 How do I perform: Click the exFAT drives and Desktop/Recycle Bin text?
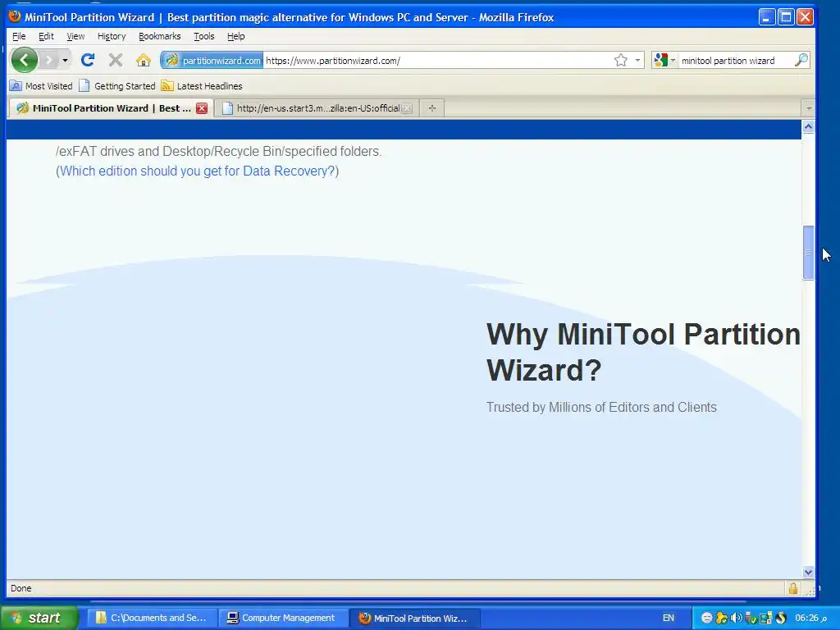coord(218,151)
